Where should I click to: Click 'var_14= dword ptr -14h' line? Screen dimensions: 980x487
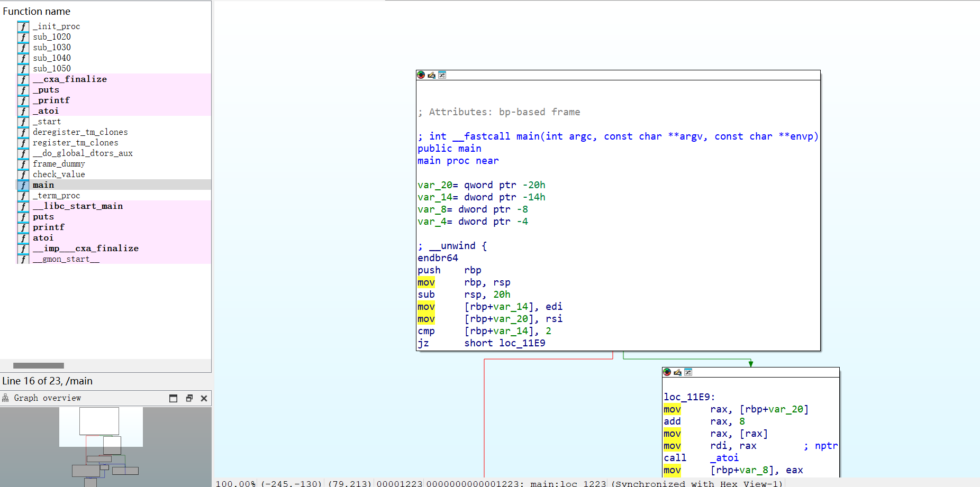482,197
